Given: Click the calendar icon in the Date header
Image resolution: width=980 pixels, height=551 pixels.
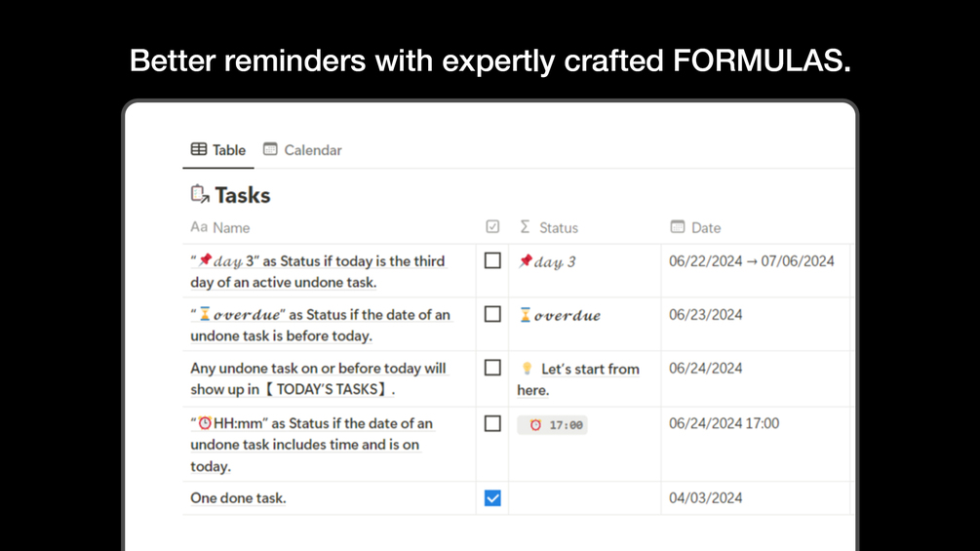Looking at the screenshot, I should (678, 227).
